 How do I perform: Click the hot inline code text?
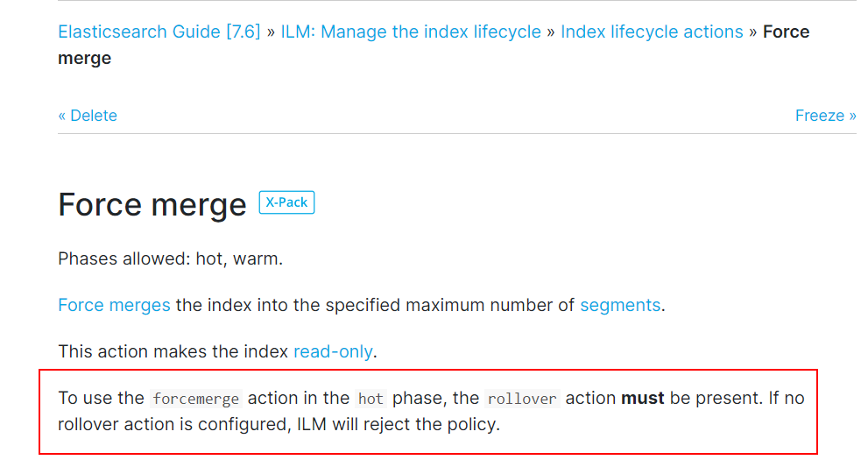click(x=370, y=399)
